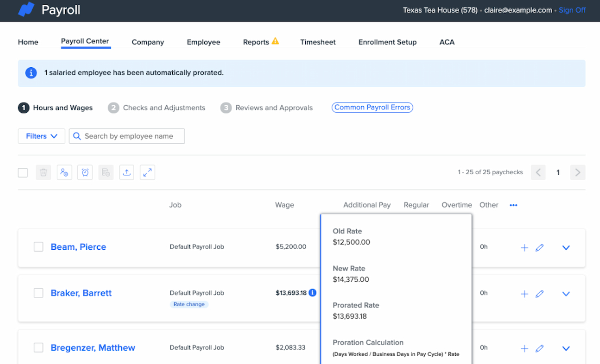600x364 pixels.
Task: Open the Filters dropdown
Action: tap(41, 136)
